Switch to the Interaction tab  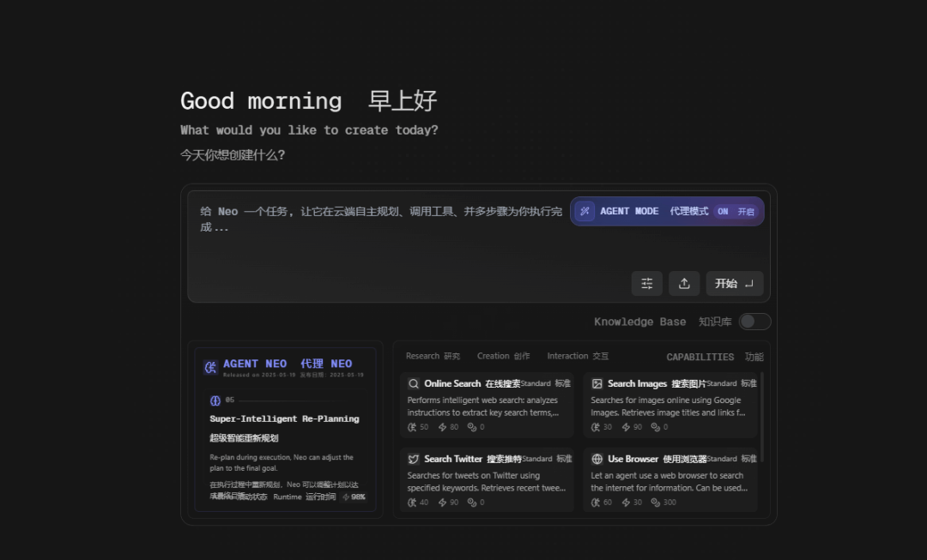(x=578, y=356)
